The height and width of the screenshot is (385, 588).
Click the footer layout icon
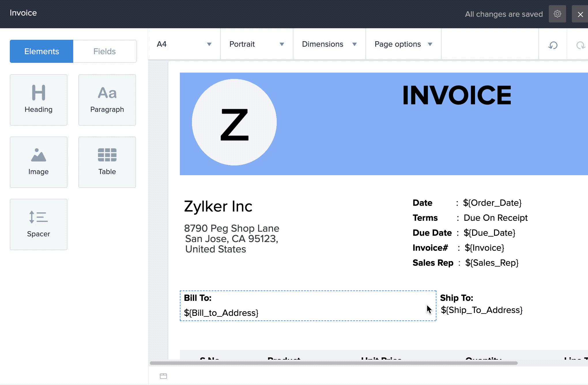click(163, 376)
